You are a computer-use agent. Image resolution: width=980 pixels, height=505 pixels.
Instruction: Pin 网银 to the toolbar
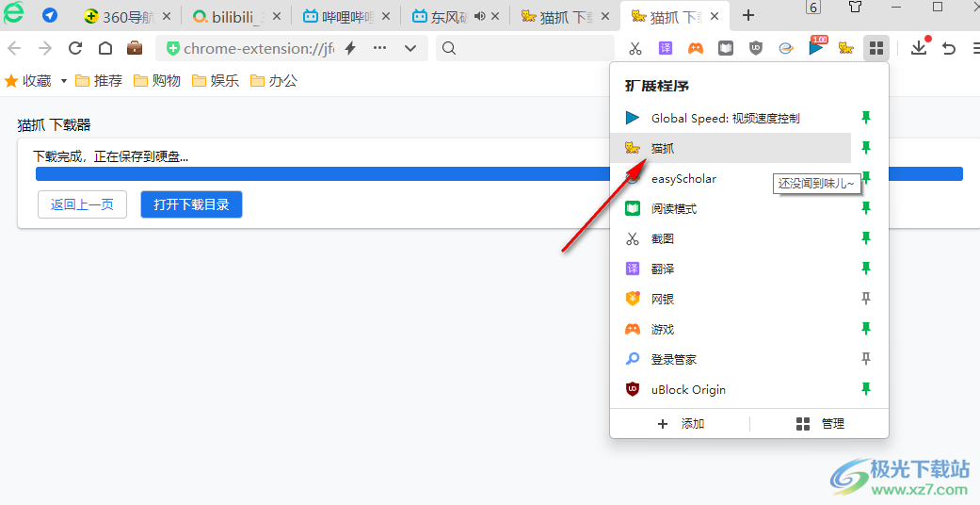click(x=866, y=299)
